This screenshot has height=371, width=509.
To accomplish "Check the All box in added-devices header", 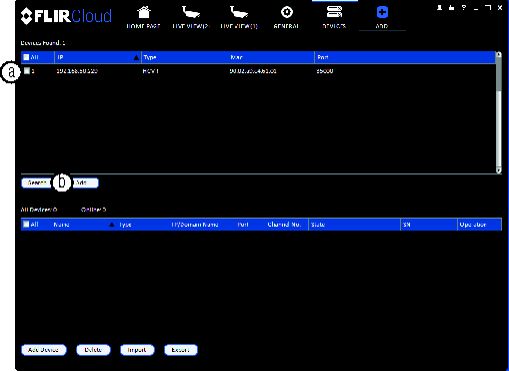I will 26,224.
